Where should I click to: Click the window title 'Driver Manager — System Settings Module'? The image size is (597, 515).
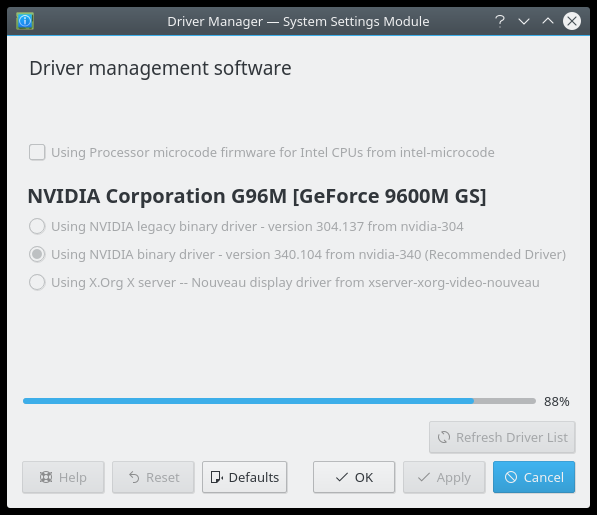pos(298,21)
